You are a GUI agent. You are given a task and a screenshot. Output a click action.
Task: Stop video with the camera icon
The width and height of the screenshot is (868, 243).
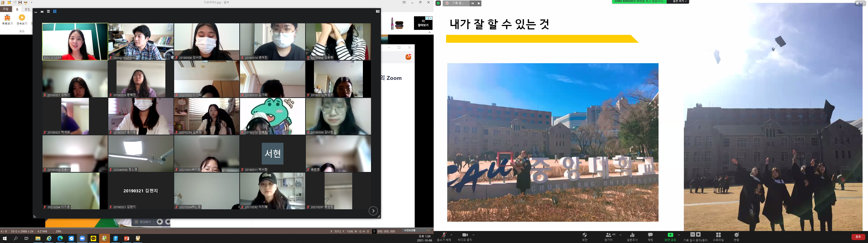tap(465, 237)
